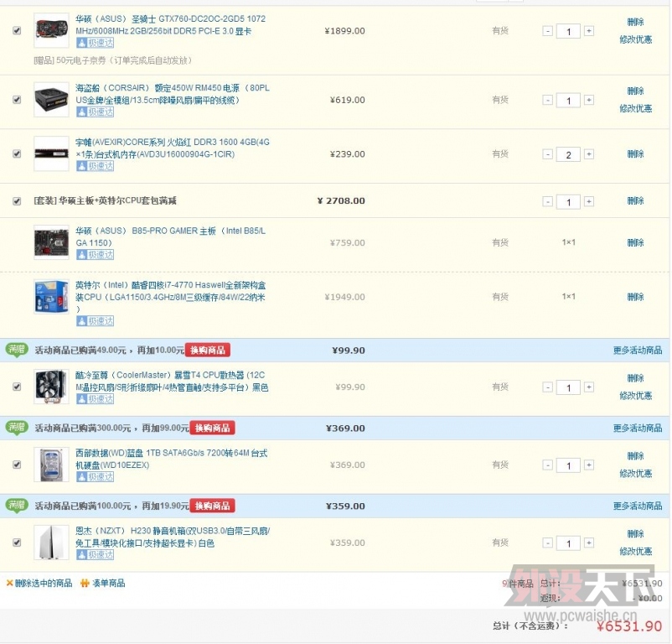Screen dimensions: 672x644
Task: Increase quantity of CoolerMaster T4 cooler
Action: [x=589, y=387]
